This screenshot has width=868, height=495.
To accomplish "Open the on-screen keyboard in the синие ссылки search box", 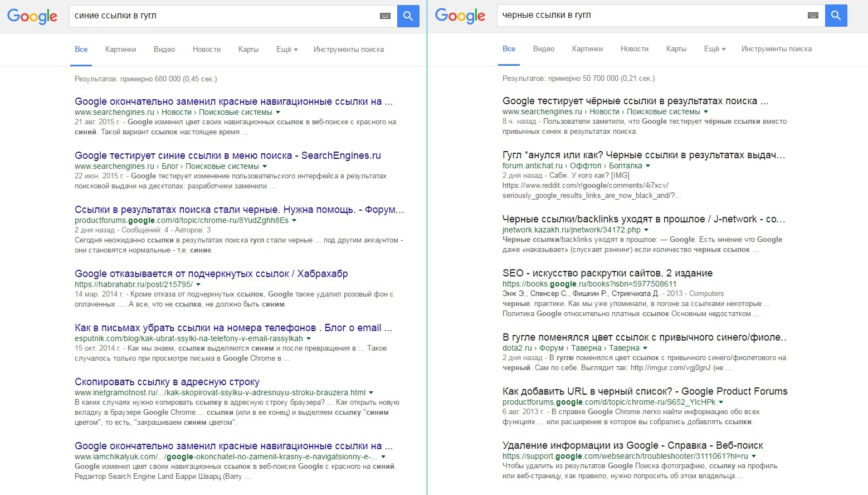I will pyautogui.click(x=385, y=16).
